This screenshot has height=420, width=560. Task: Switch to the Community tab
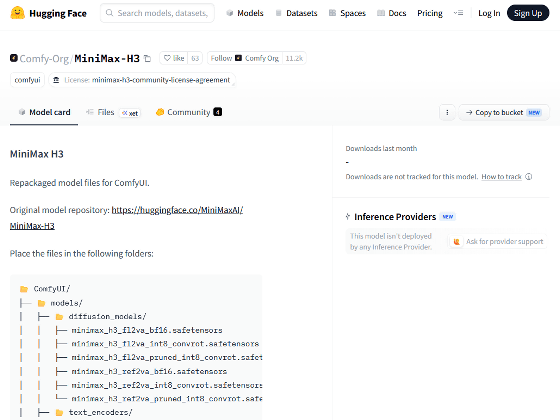(189, 112)
